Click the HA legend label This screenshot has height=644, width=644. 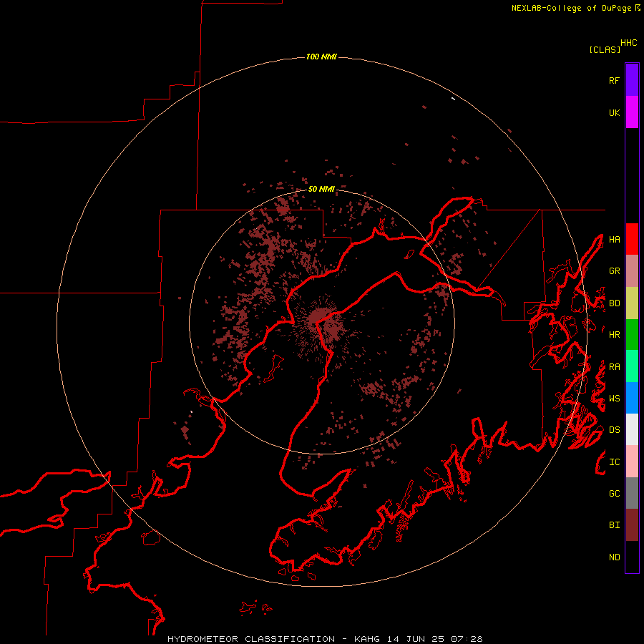pos(614,240)
